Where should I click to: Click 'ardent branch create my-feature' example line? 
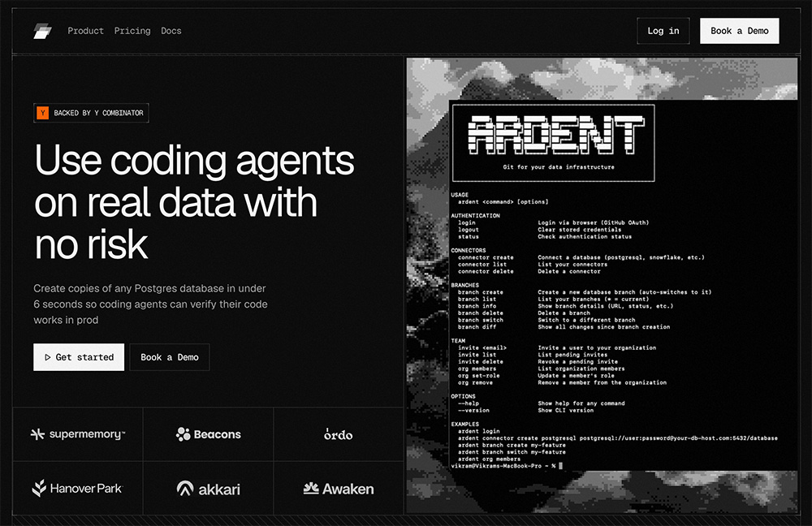pos(512,446)
